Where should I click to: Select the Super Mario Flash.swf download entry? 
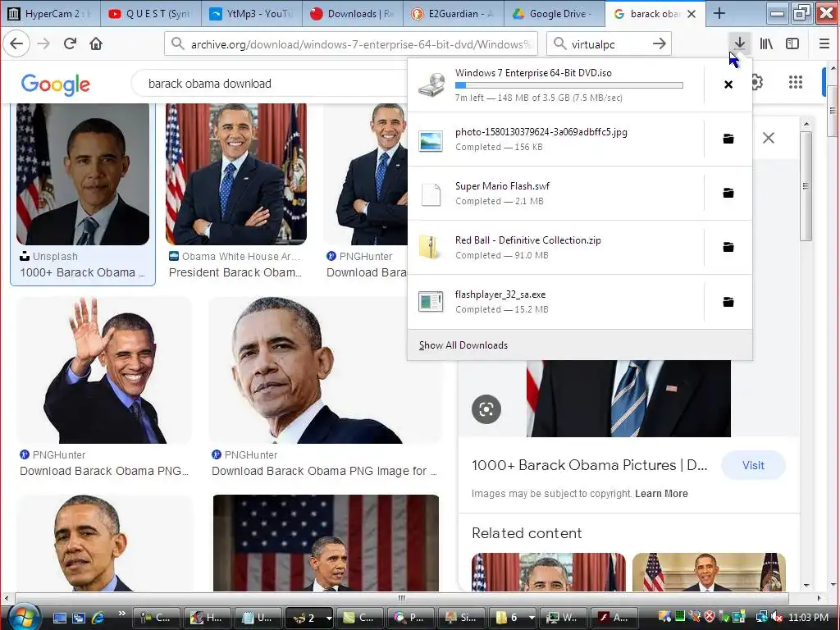coord(555,193)
